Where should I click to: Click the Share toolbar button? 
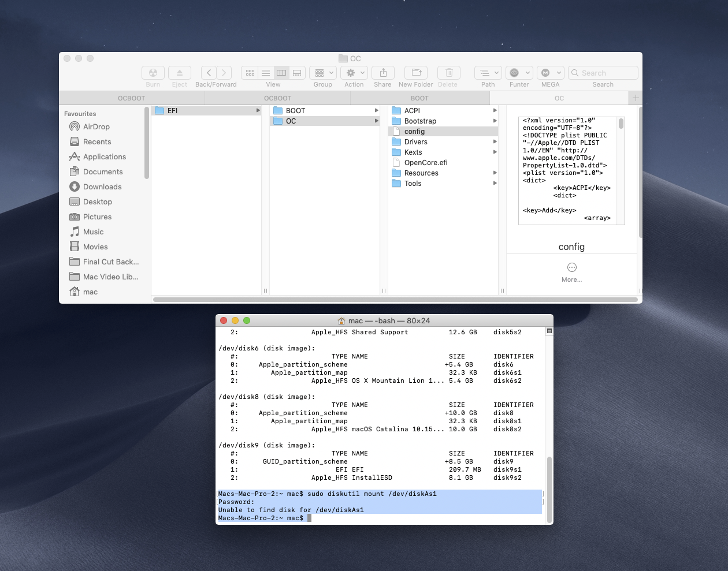(x=382, y=73)
